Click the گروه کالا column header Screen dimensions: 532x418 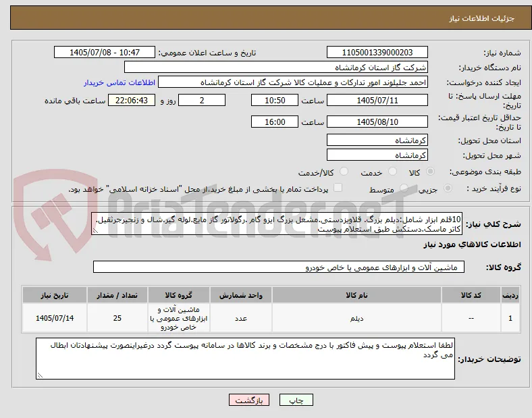pos(178,295)
